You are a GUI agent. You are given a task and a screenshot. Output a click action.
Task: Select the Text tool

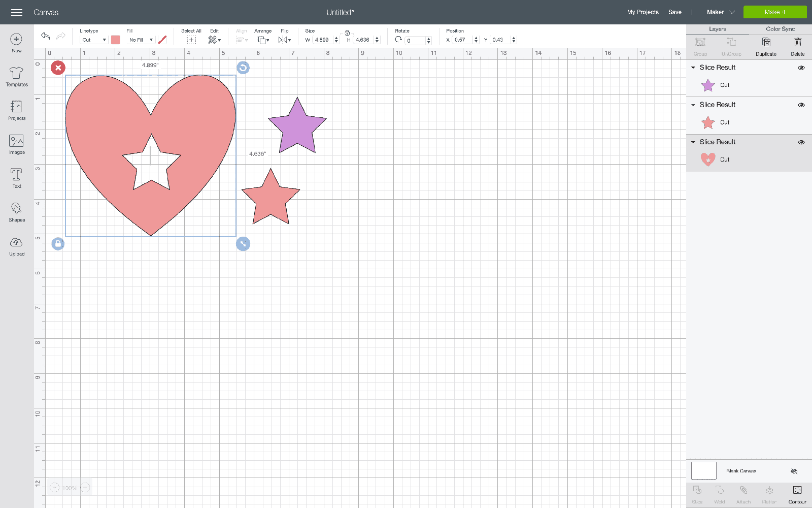[17, 178]
